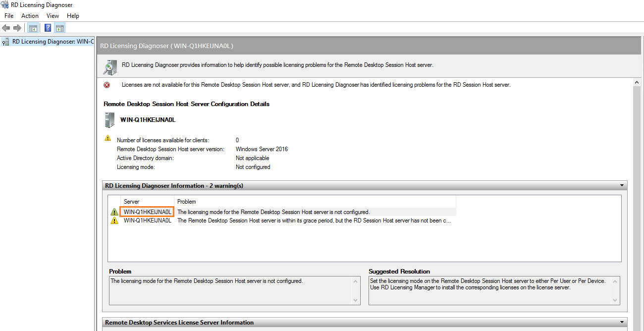Click WIN-Q1HKEIJNA0L in the grace period row
644x331 pixels.
click(148, 221)
